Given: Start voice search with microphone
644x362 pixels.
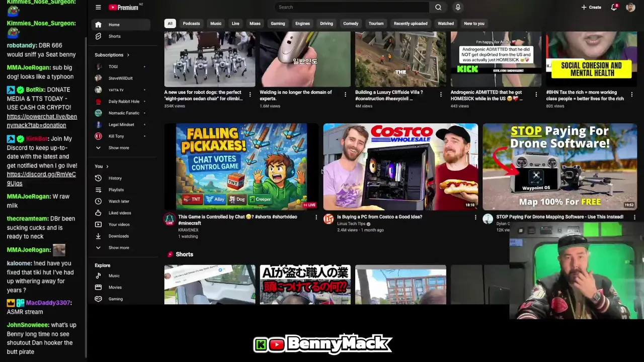Looking at the screenshot, I should click(x=458, y=7).
